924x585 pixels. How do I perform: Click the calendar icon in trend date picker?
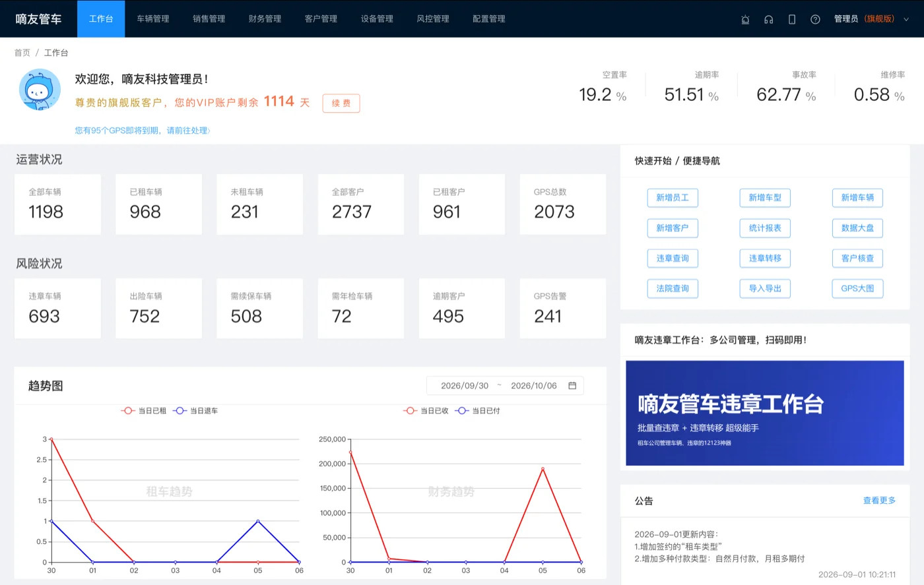(x=572, y=386)
